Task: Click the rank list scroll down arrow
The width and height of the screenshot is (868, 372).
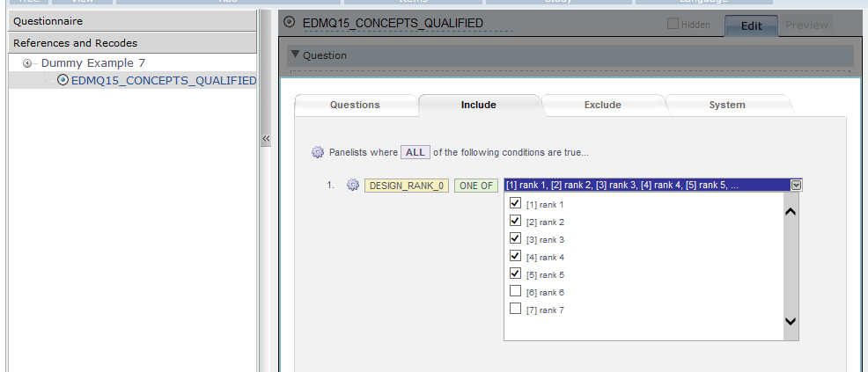Action: (791, 321)
